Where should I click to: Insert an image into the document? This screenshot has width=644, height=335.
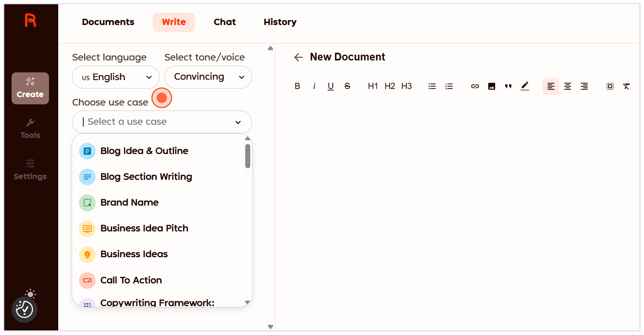tap(492, 86)
